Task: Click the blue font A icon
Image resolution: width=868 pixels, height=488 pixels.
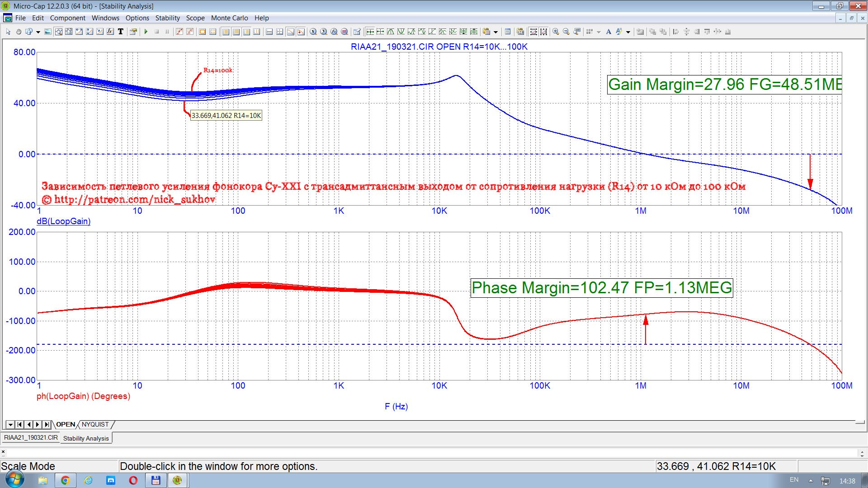Action: 609,32
